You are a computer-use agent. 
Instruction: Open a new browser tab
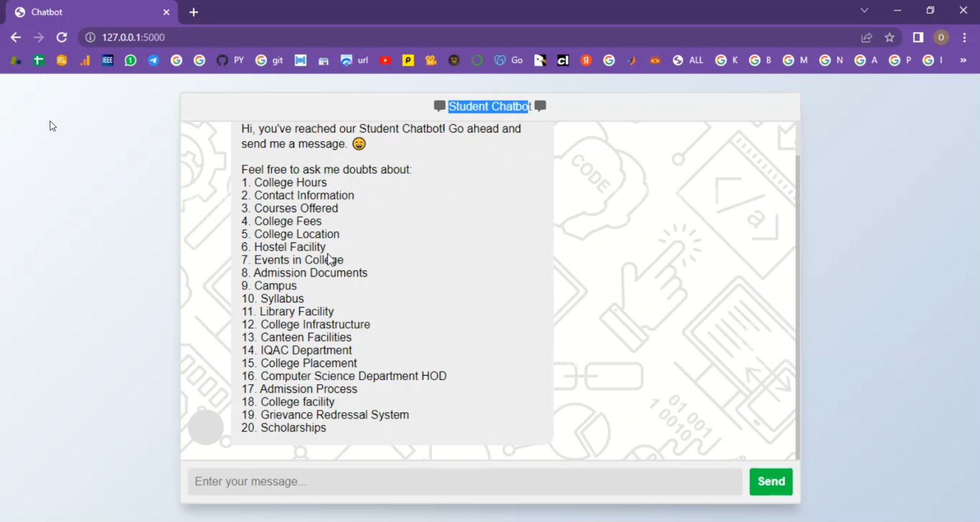pyautogui.click(x=193, y=12)
